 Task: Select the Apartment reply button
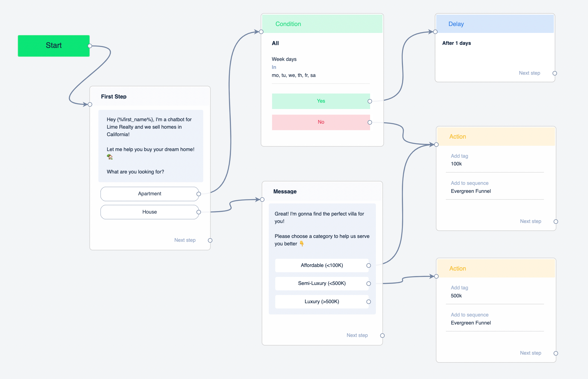[x=149, y=194]
